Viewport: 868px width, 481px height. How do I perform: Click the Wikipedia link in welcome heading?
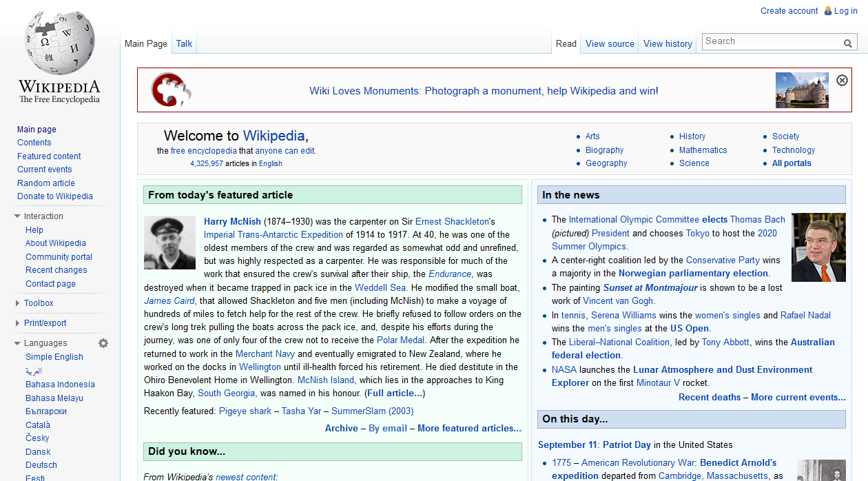click(x=273, y=136)
